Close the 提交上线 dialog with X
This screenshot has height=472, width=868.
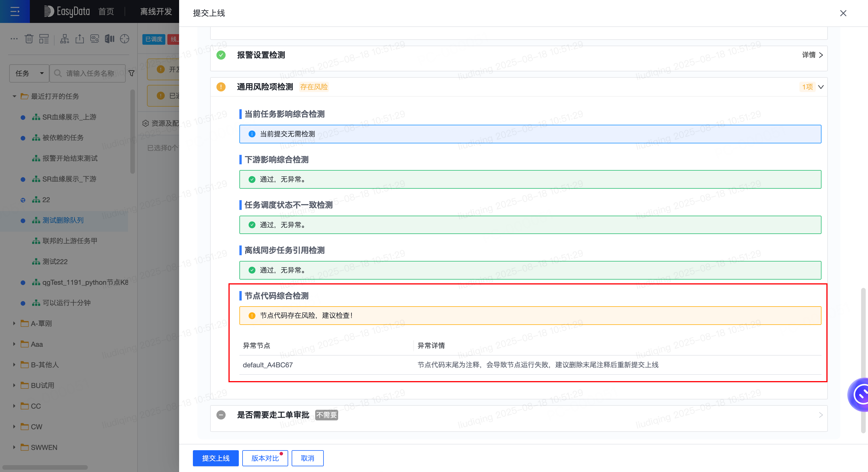coord(843,13)
